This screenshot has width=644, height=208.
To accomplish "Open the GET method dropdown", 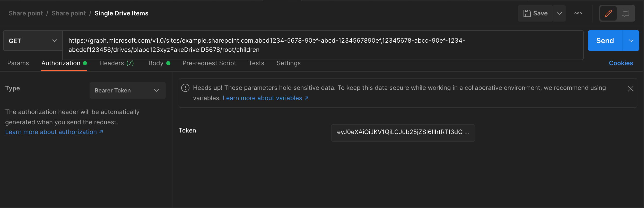I will coord(33,41).
